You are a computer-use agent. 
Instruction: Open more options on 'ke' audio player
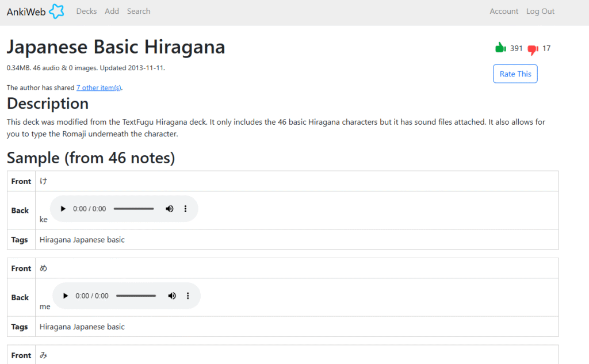(185, 209)
